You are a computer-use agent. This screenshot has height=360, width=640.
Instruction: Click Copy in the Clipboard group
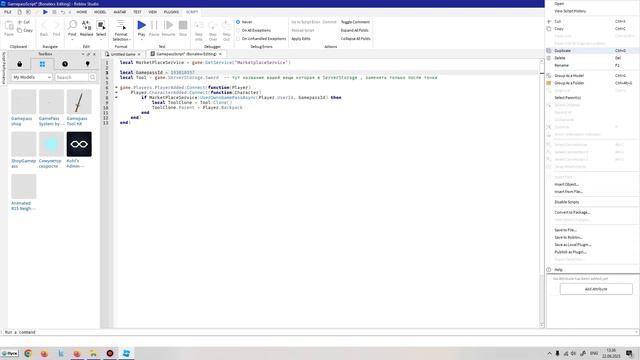point(25,31)
